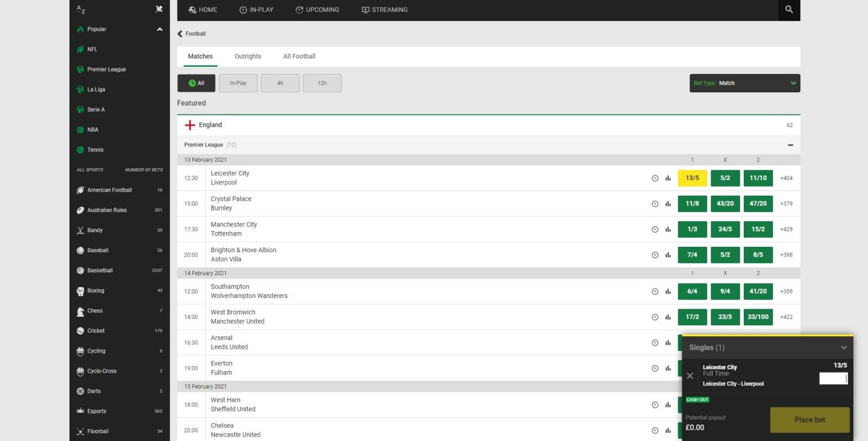Open IN-PLAY in top navigation

256,10
